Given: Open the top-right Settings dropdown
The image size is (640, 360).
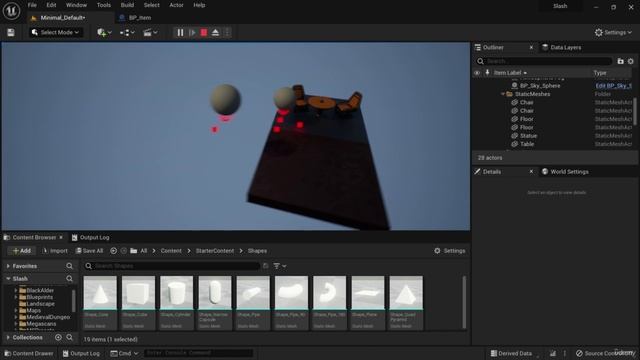Looking at the screenshot, I should [613, 33].
